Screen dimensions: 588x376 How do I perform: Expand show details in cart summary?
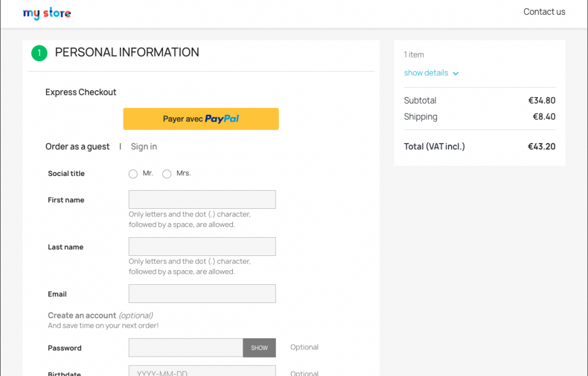pos(426,73)
